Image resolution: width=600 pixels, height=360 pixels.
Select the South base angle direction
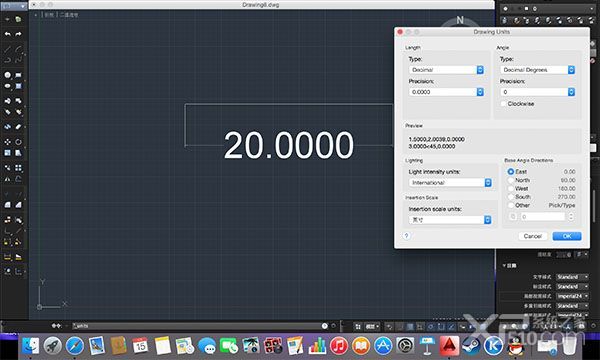pyautogui.click(x=510, y=197)
